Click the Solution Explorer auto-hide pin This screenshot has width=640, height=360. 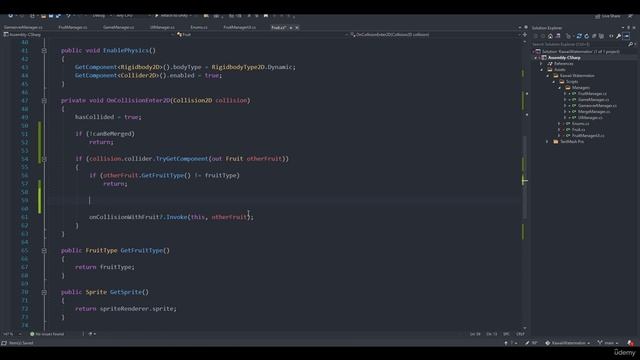pyautogui.click(x=629, y=28)
